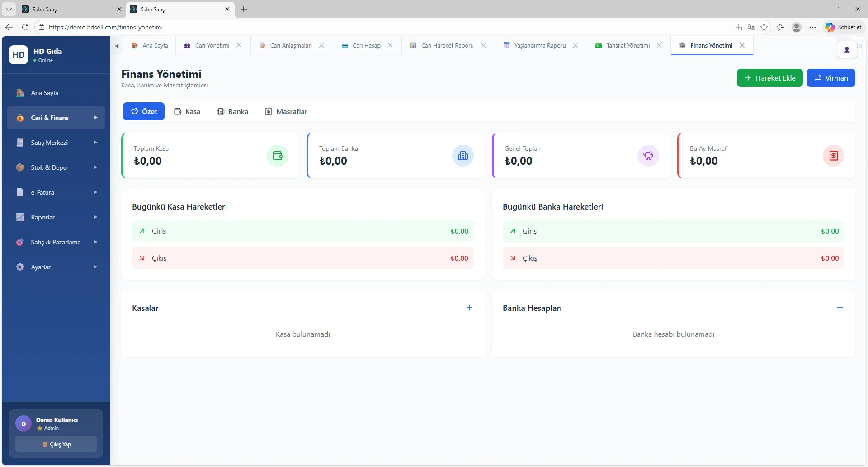Click the Bu Ay Masraf receipt icon

[834, 156]
